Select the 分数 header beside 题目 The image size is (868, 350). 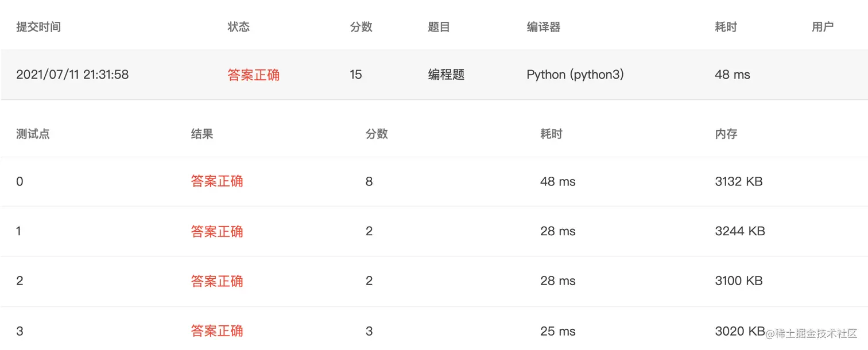(x=361, y=27)
